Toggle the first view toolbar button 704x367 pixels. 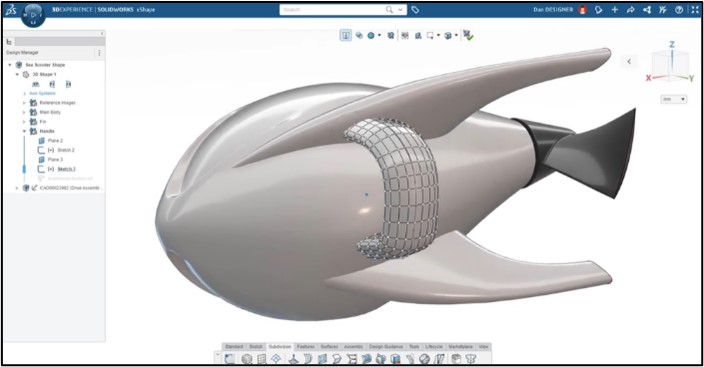tap(346, 35)
